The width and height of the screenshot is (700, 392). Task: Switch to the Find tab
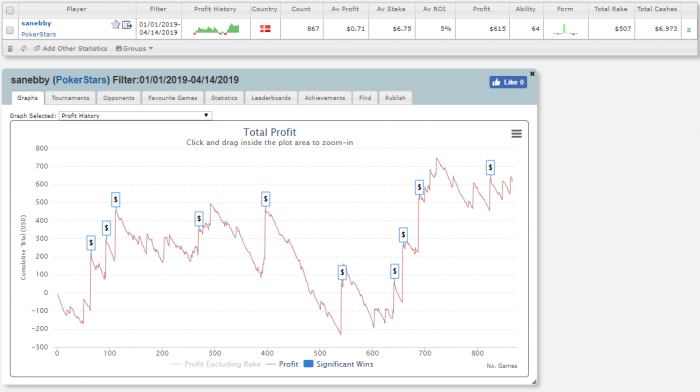[x=365, y=98]
